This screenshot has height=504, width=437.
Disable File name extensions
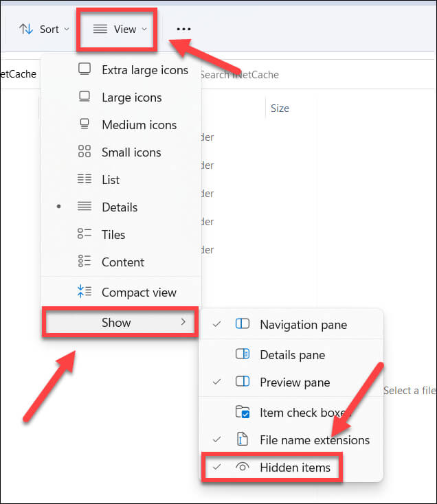pyautogui.click(x=314, y=440)
